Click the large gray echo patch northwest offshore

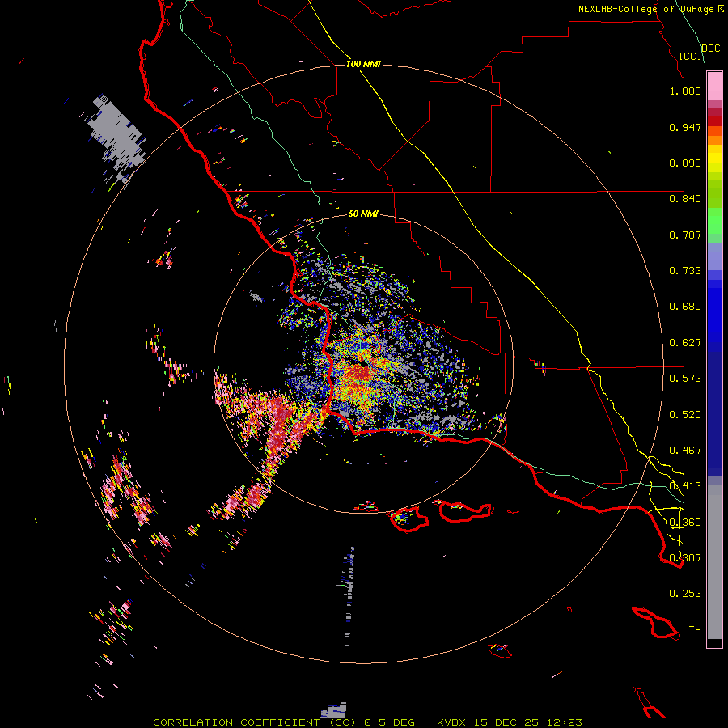[x=116, y=137]
